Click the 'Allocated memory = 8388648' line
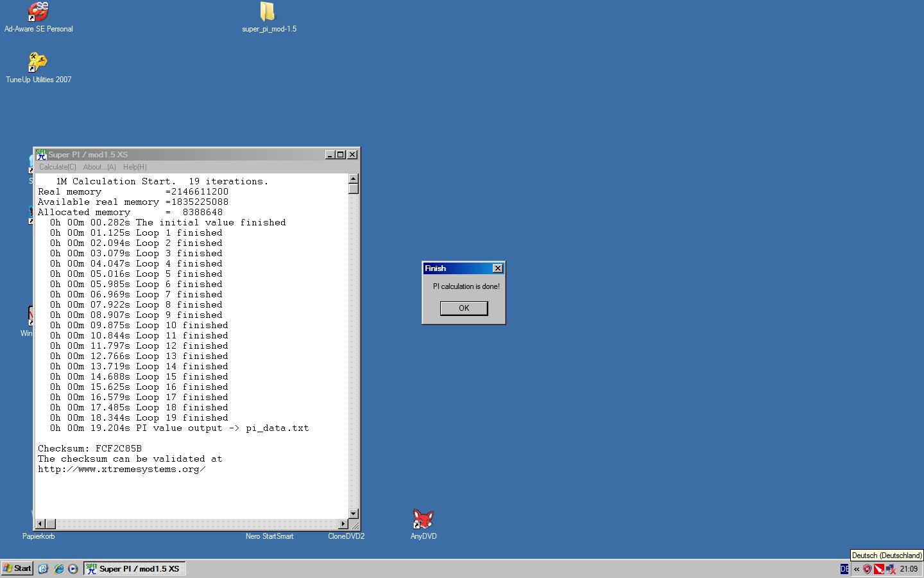This screenshot has width=924, height=578. coord(130,213)
